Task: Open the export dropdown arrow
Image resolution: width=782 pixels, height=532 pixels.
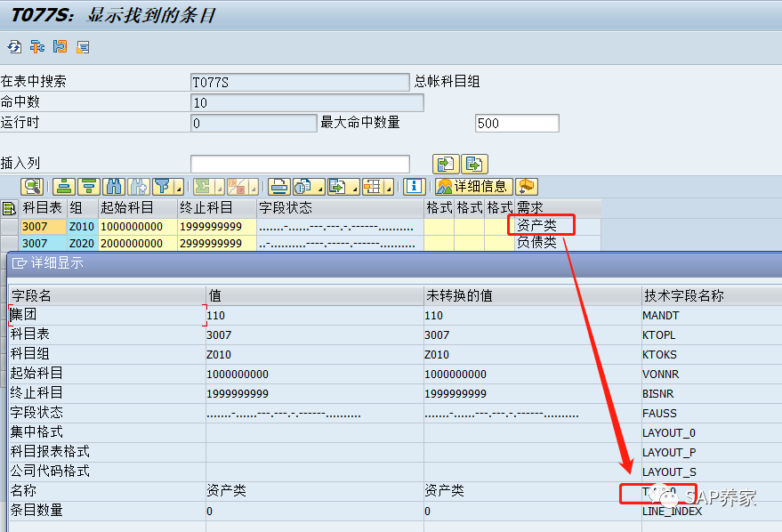Action: pos(355,187)
